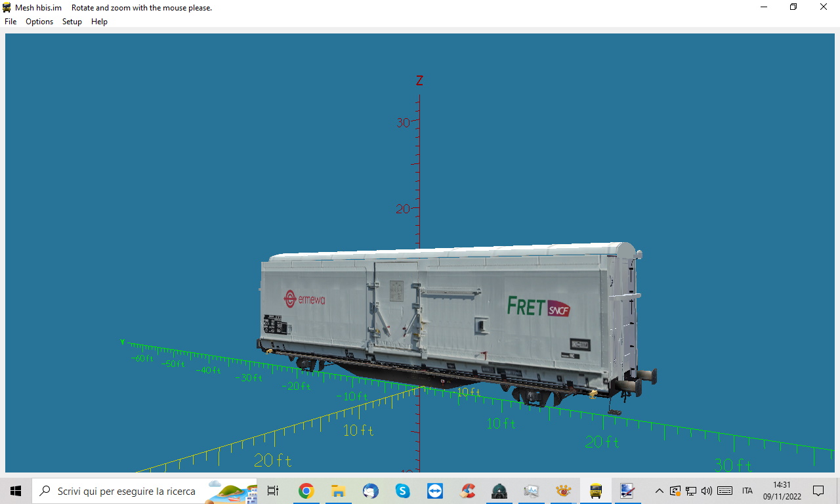Open network status tray icon

click(690, 491)
